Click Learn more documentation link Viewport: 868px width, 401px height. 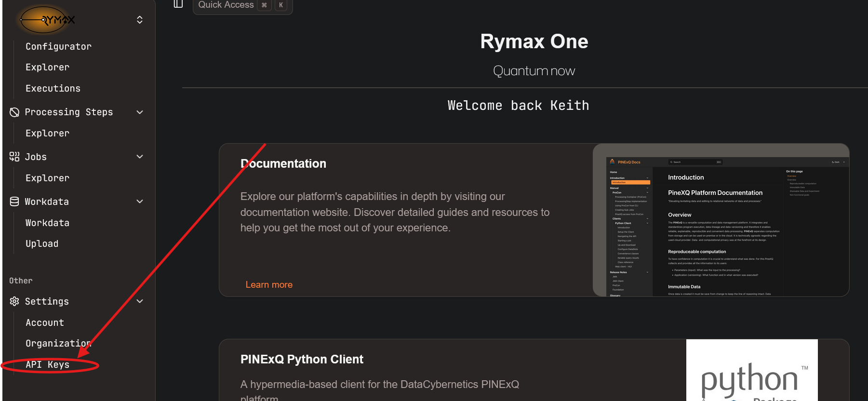(x=269, y=285)
